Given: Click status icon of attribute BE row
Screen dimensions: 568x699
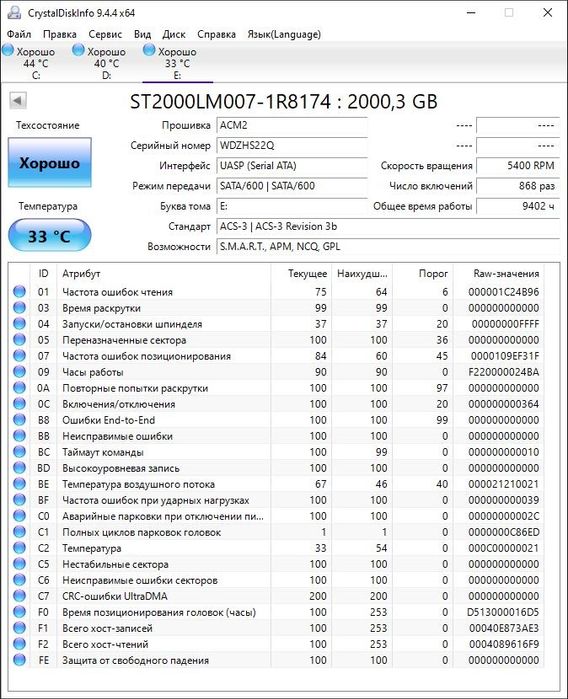Looking at the screenshot, I should coord(19,484).
